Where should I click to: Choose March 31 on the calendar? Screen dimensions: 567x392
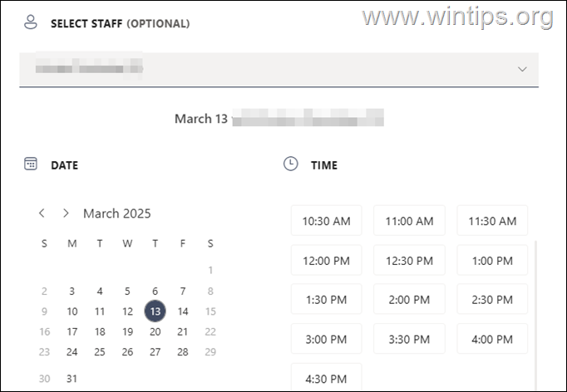[x=72, y=379]
